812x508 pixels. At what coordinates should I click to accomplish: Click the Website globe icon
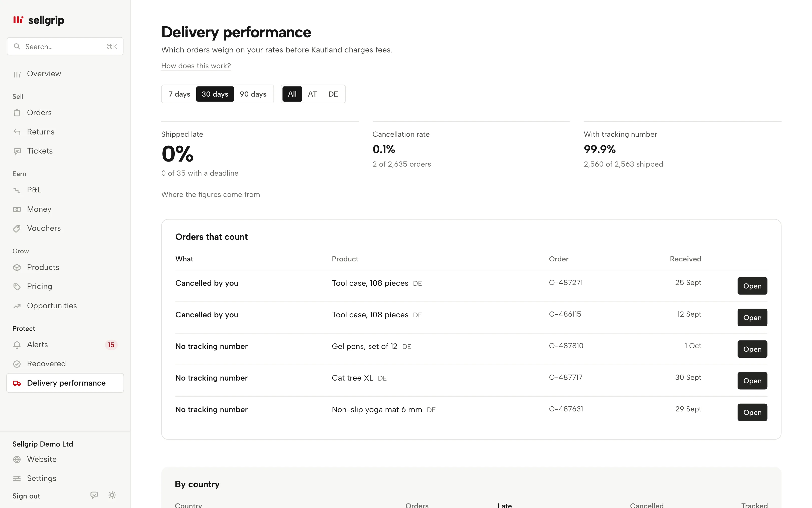pos(17,460)
